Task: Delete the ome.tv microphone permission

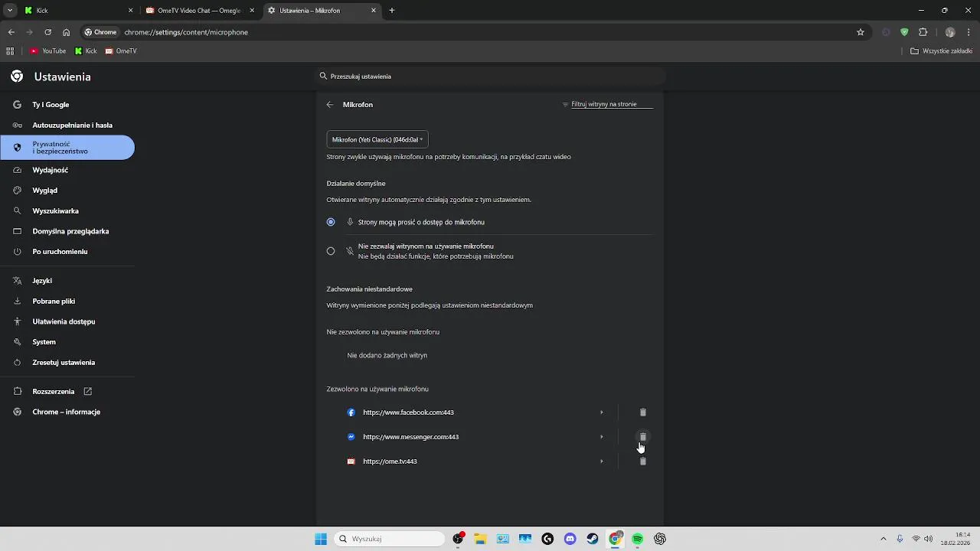Action: [642, 461]
